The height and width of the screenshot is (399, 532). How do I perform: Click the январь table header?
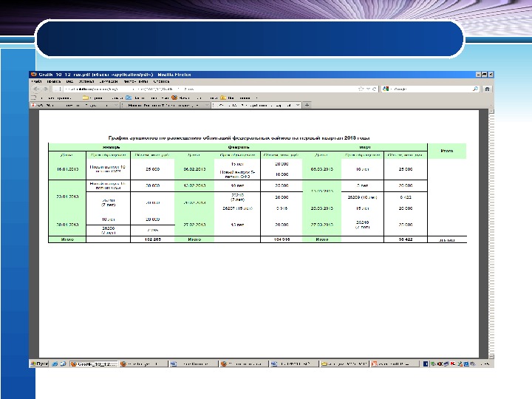click(x=112, y=147)
